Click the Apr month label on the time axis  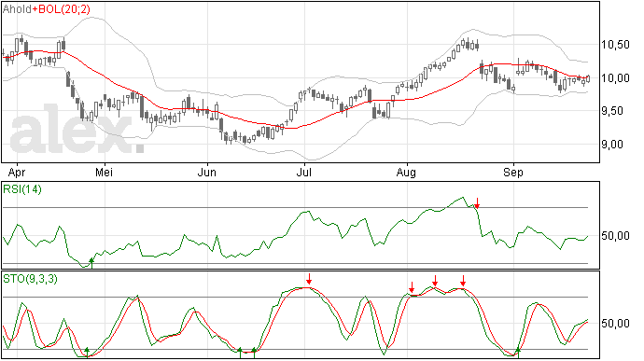(17, 173)
